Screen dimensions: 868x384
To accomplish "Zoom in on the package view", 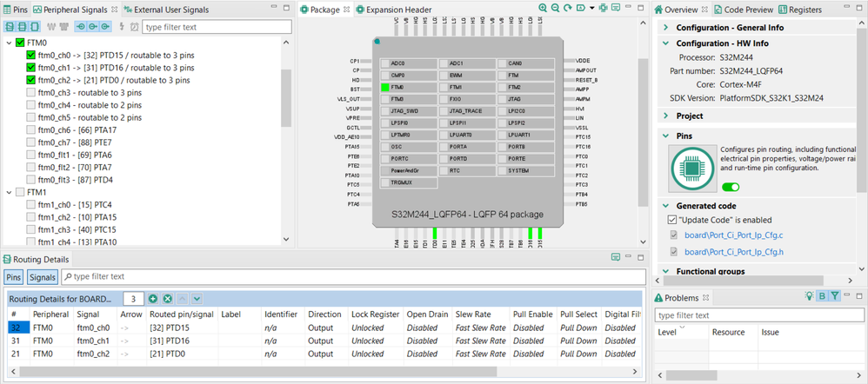I will pos(543,9).
